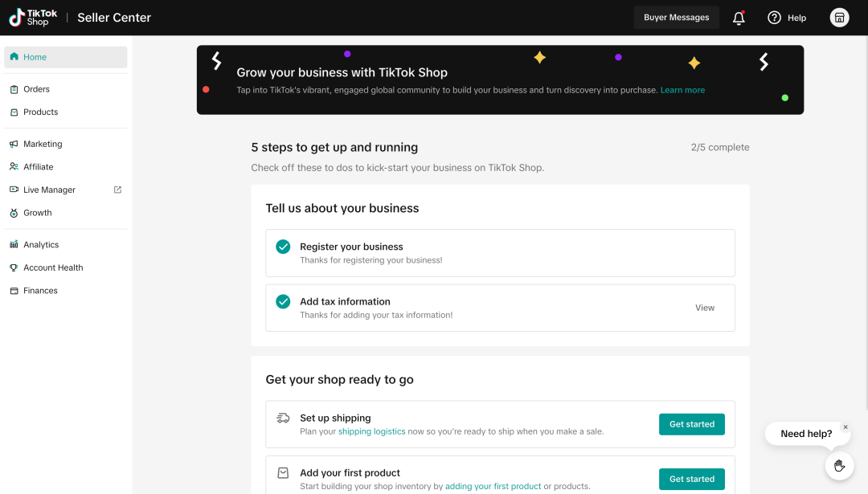This screenshot has width=868, height=494.
Task: Open the shipping logistics link
Action: point(371,431)
